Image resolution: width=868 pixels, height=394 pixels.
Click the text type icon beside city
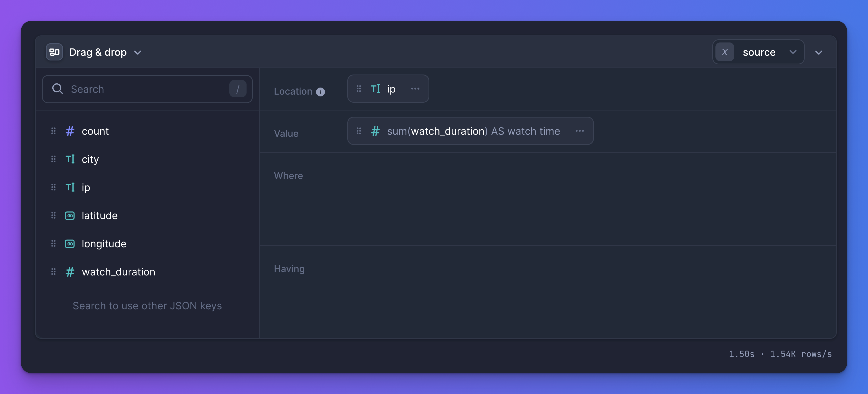(70, 159)
